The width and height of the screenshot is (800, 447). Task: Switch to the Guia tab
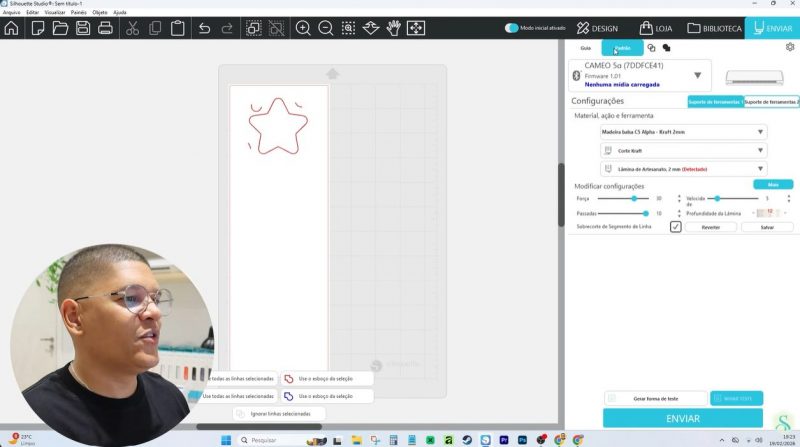pos(586,48)
